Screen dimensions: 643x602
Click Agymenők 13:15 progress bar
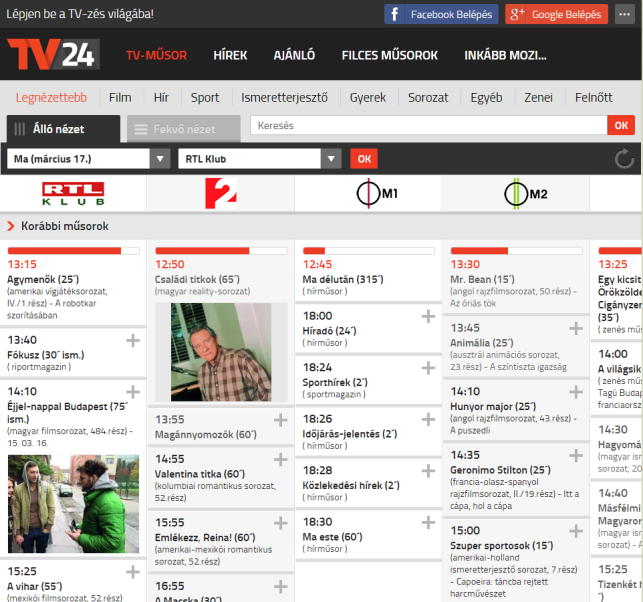(x=73, y=251)
